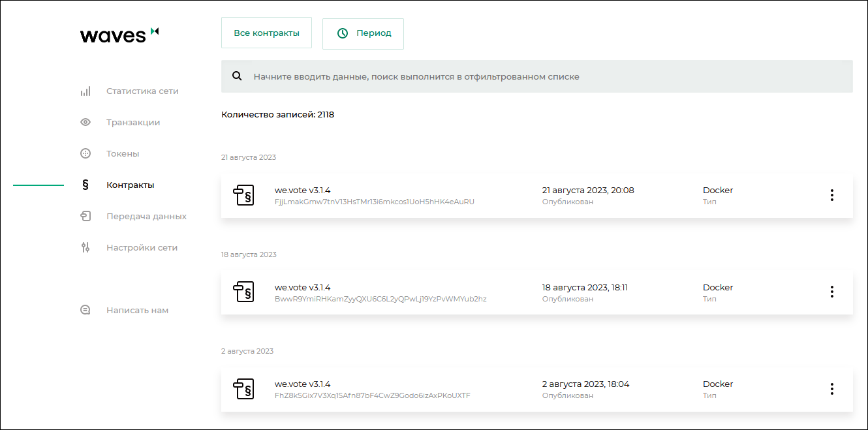This screenshot has height=430, width=868.
Task: Open the Статистика сети menu item
Action: point(142,91)
